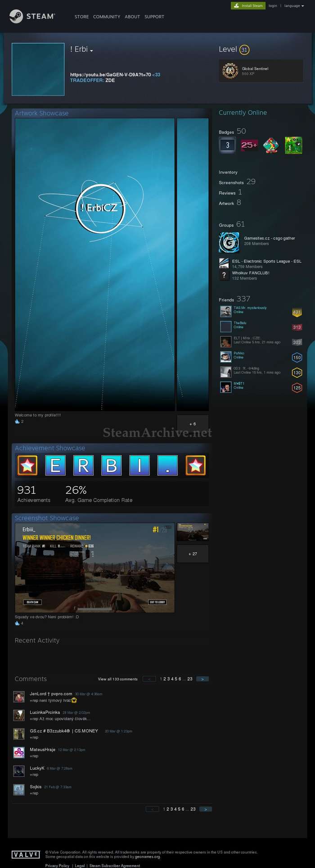315x868 pixels.
Task: Open the language dropdown
Action: (293, 6)
